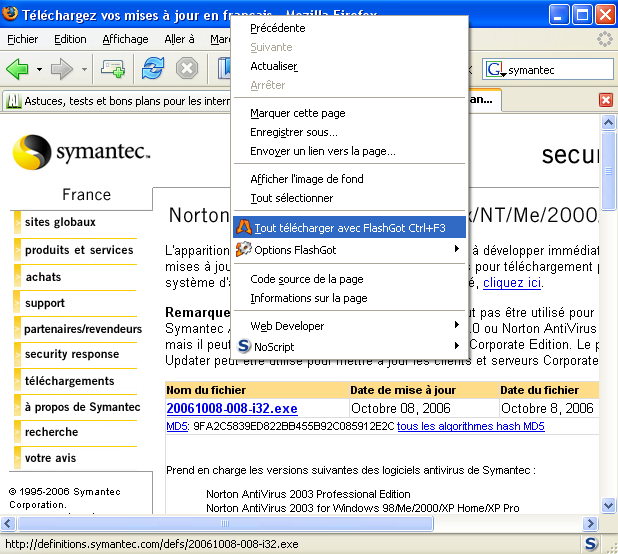Download the 20061008-008-i32.exe file link
The height and width of the screenshot is (554, 618).
pyautogui.click(x=232, y=409)
